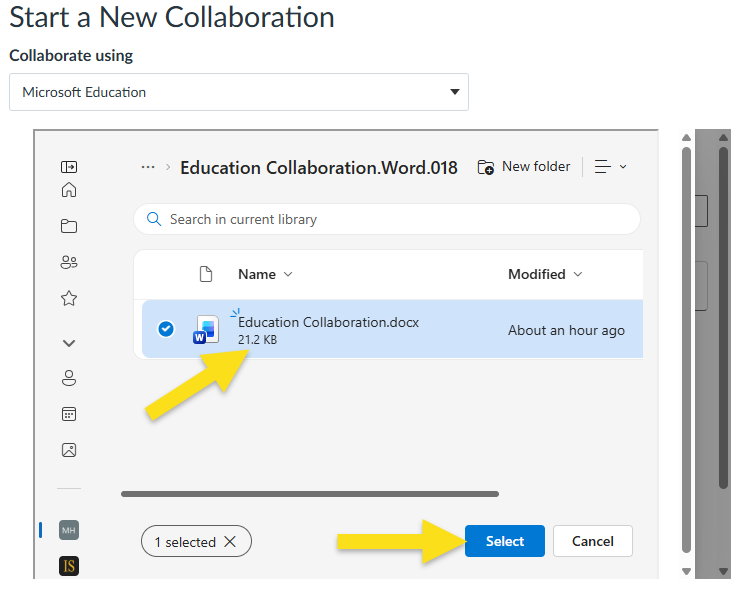The height and width of the screenshot is (596, 748).
Task: Click inner vertical scrollbar up arrow
Action: click(x=686, y=137)
